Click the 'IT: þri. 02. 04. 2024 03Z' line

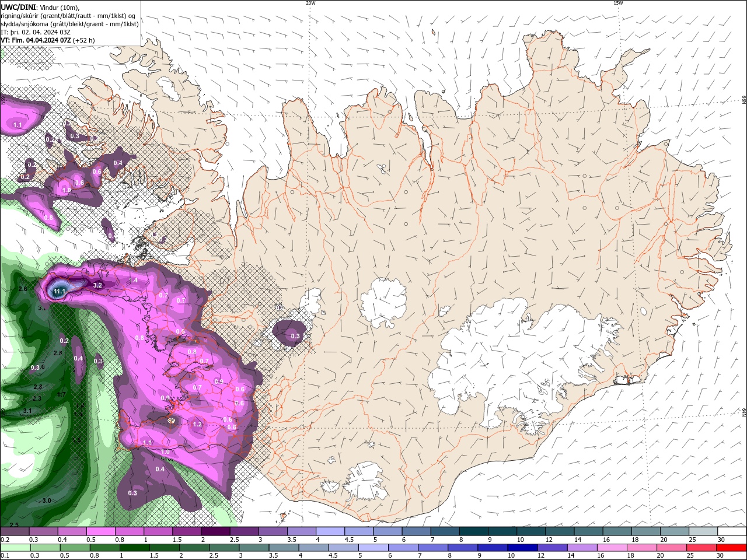[36, 32]
